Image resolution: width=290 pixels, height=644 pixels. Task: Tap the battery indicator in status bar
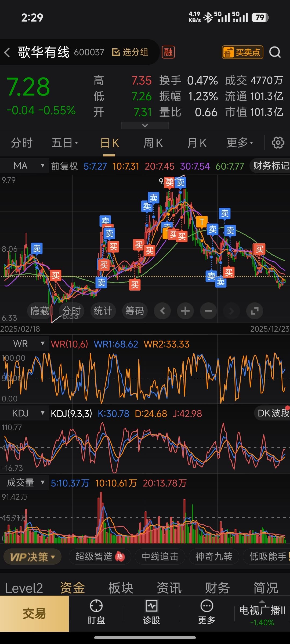point(260,17)
